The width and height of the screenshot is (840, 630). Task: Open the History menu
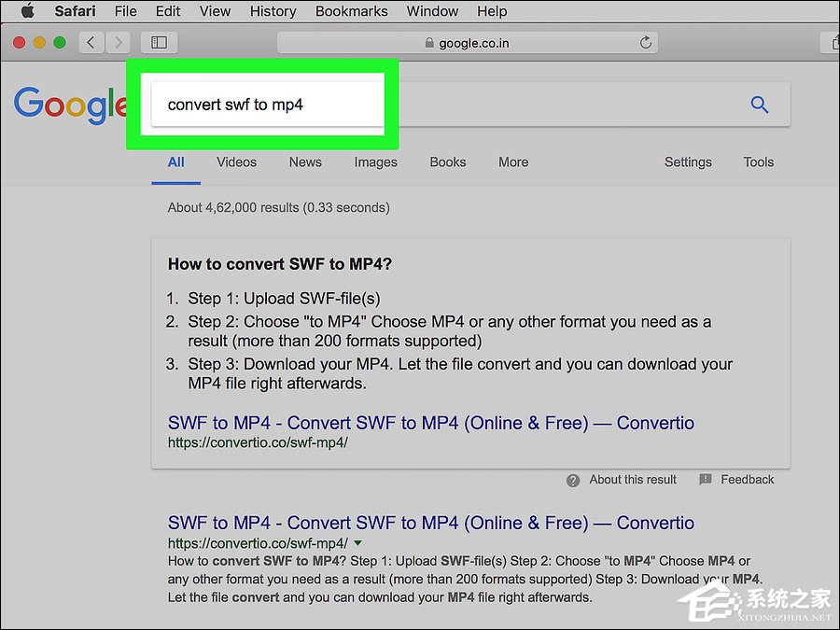click(273, 11)
